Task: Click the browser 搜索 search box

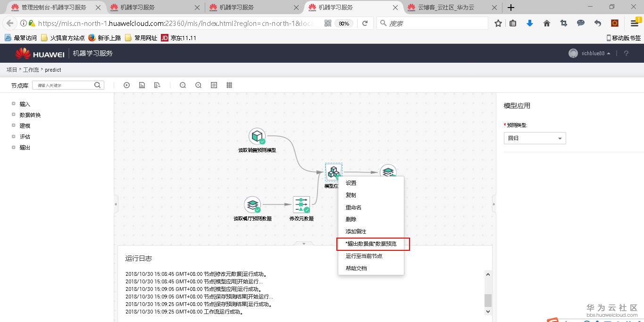Action: pyautogui.click(x=432, y=23)
